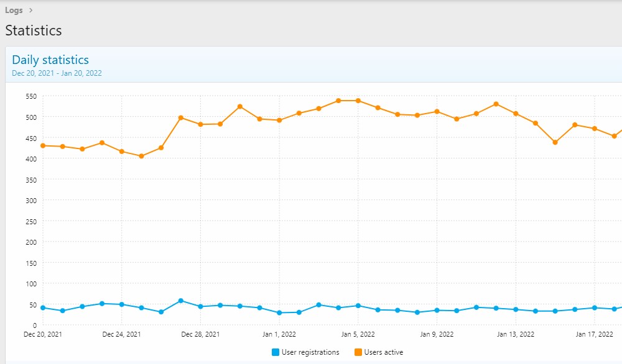Select Users active point on Jan 9, 2022
The width and height of the screenshot is (622, 364).
pos(437,112)
